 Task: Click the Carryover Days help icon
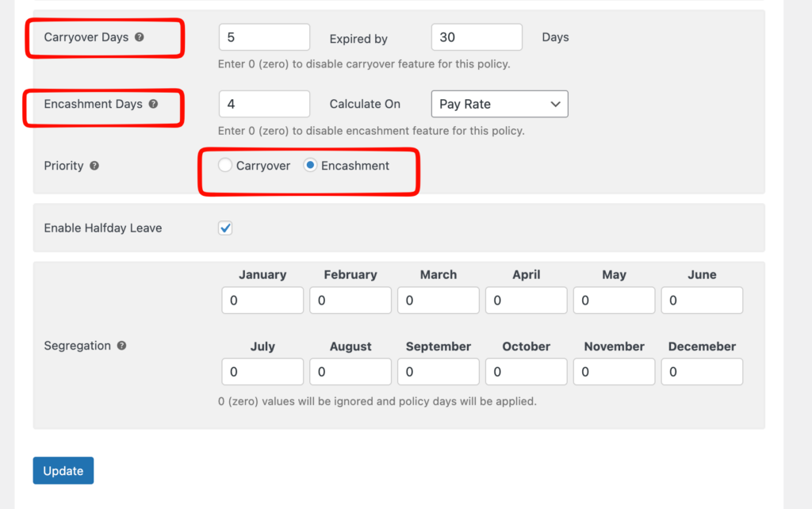coord(140,37)
